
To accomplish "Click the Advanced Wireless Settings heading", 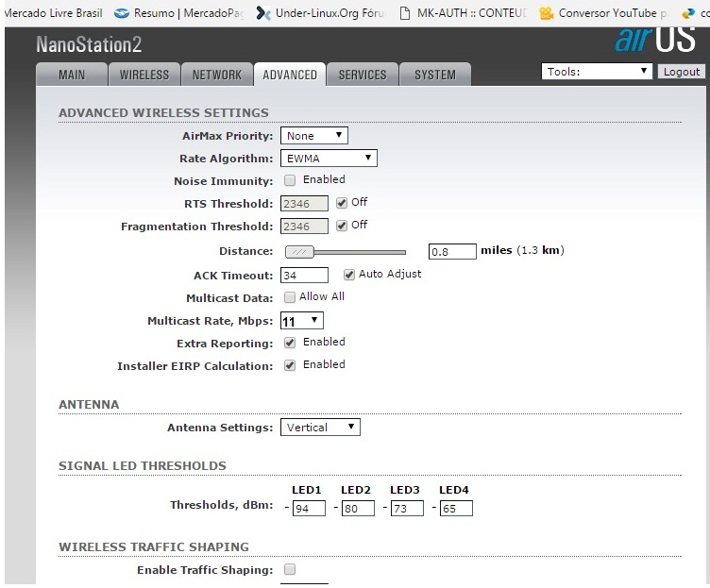I will click(x=163, y=112).
